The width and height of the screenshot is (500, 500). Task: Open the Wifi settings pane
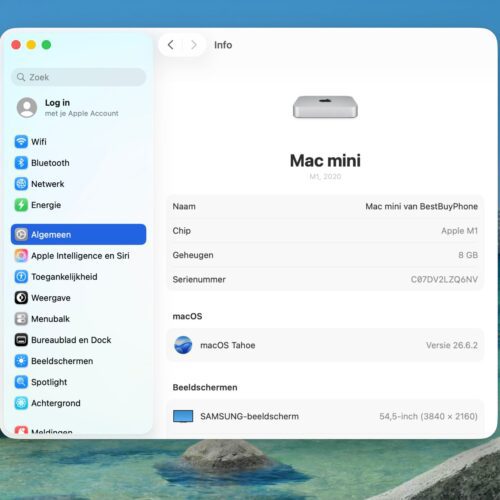[78, 142]
